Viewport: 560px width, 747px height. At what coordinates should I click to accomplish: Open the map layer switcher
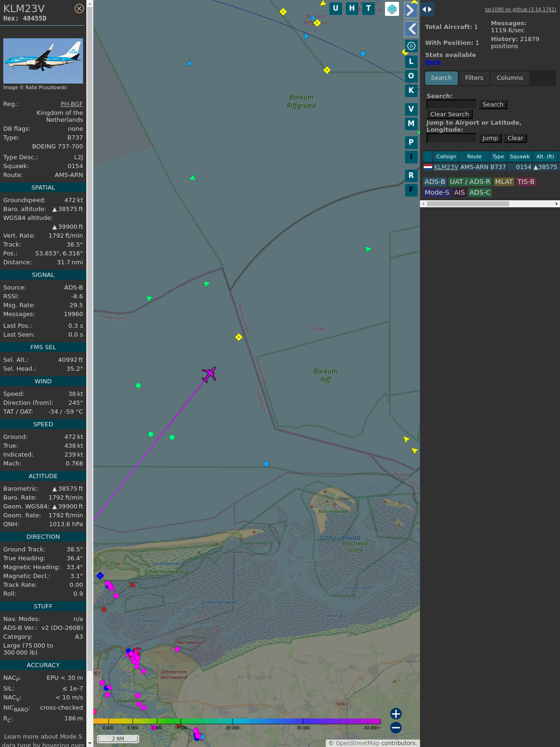pyautogui.click(x=392, y=9)
